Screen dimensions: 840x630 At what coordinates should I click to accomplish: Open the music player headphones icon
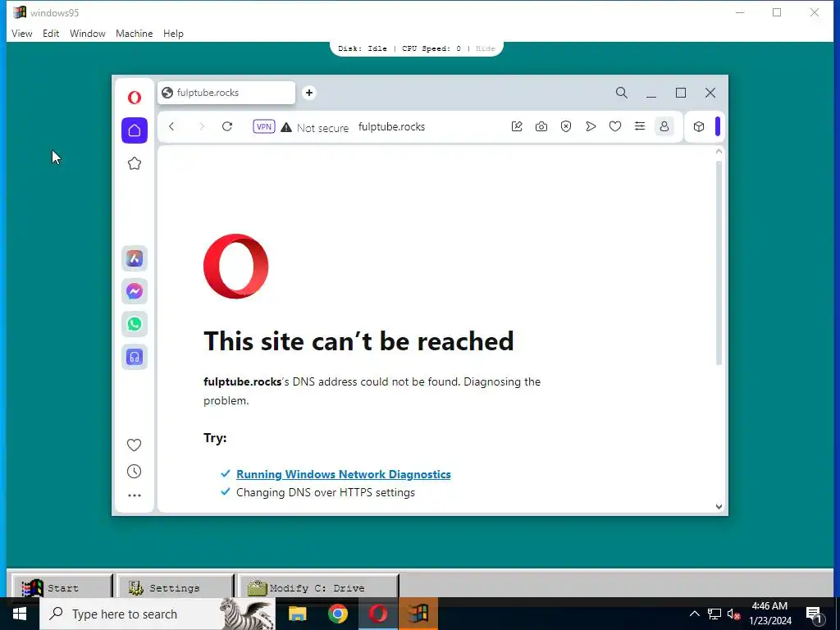tap(135, 357)
